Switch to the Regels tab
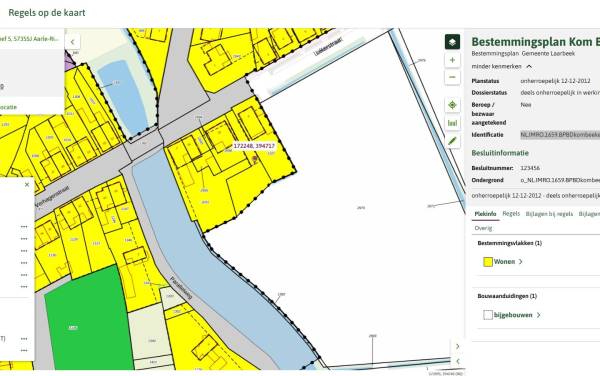Screen dimensions: 600x376 511,214
